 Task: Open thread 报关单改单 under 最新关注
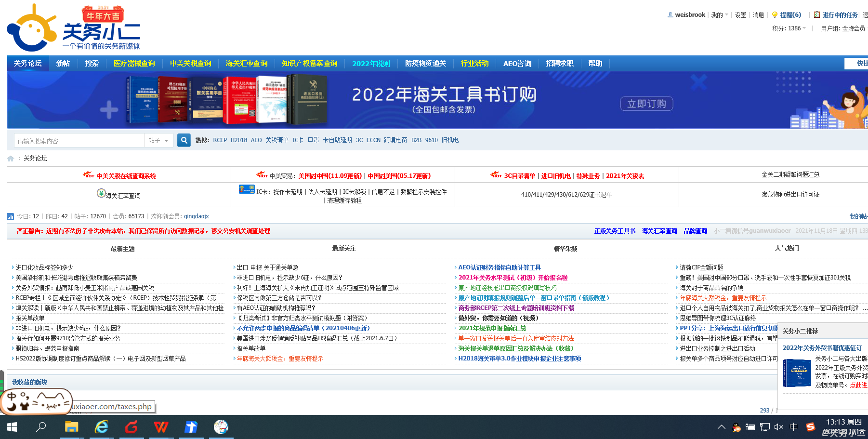251,348
